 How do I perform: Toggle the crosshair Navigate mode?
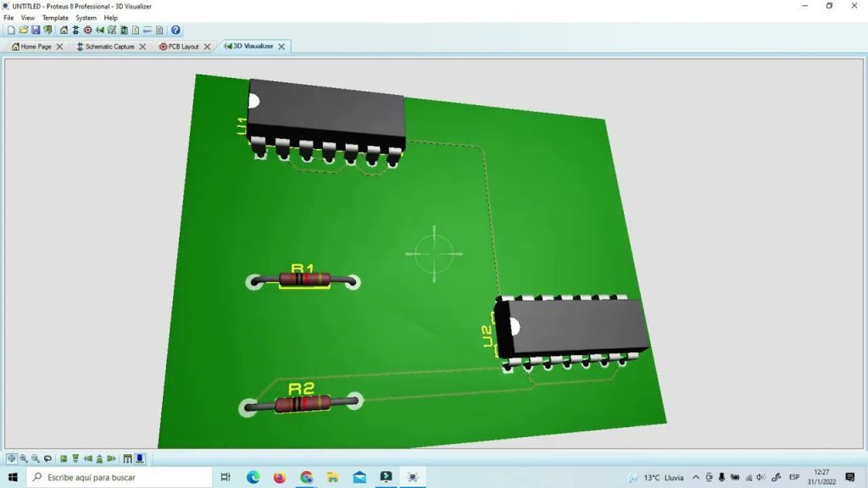[x=13, y=458]
